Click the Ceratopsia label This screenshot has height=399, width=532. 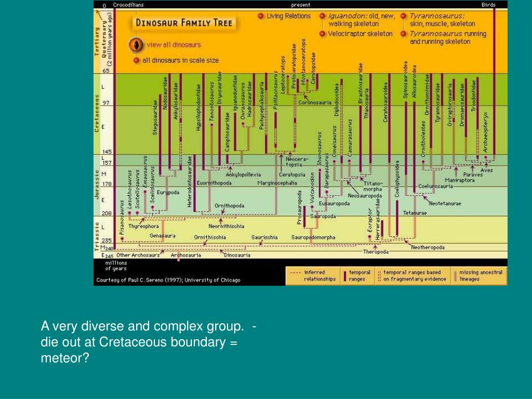pos(292,175)
